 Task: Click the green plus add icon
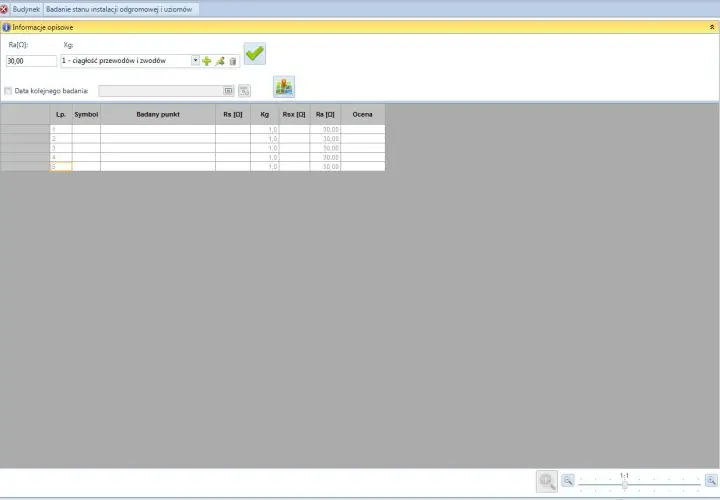[207, 61]
